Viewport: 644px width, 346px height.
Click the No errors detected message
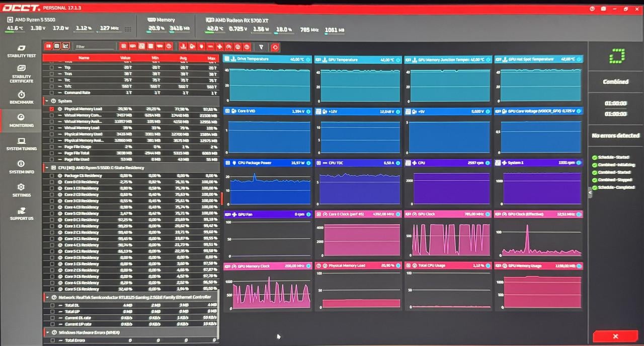click(615, 135)
